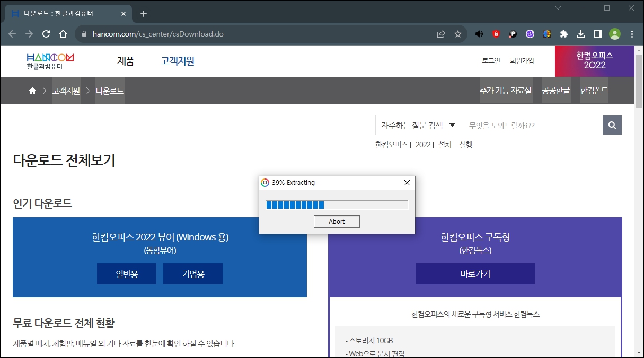This screenshot has width=644, height=358.
Task: Open the Chrome three-dot menu
Action: pyautogui.click(x=631, y=33)
